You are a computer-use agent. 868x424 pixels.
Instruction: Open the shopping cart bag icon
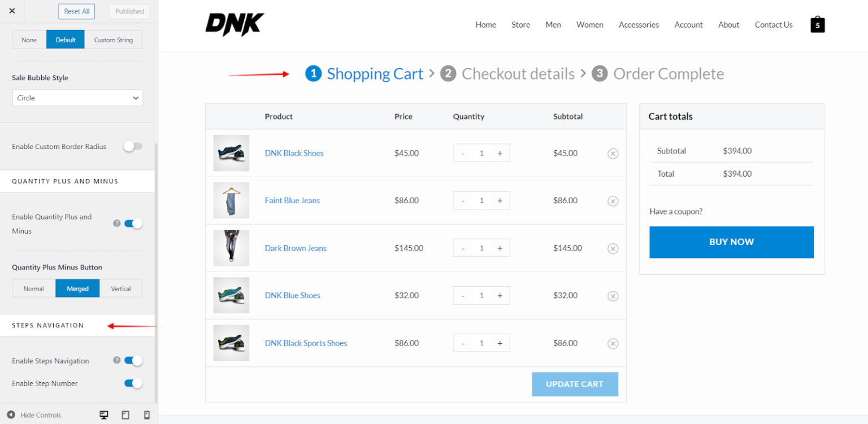[x=817, y=24]
